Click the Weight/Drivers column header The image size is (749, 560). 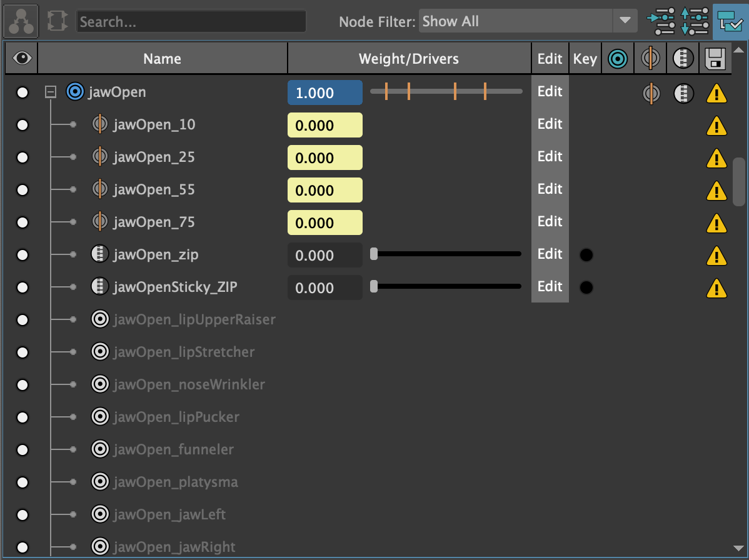coord(409,58)
